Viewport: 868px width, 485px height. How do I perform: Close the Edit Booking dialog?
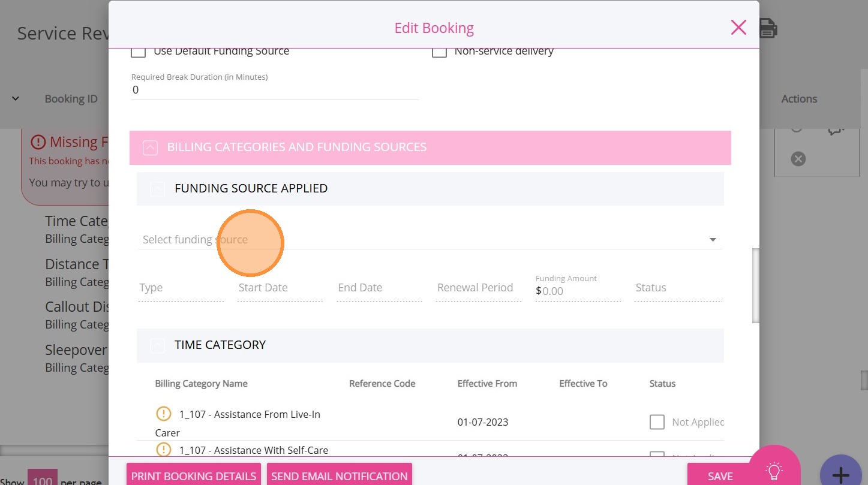tap(738, 28)
